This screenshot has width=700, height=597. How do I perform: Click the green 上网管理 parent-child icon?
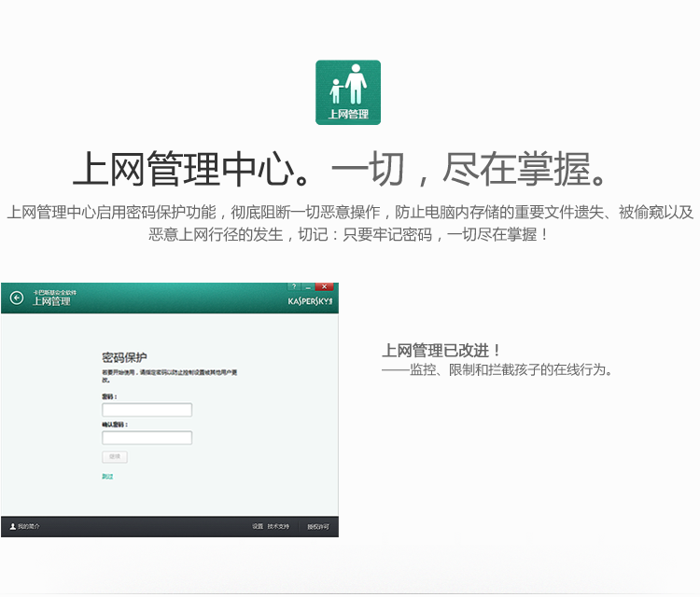(x=348, y=92)
